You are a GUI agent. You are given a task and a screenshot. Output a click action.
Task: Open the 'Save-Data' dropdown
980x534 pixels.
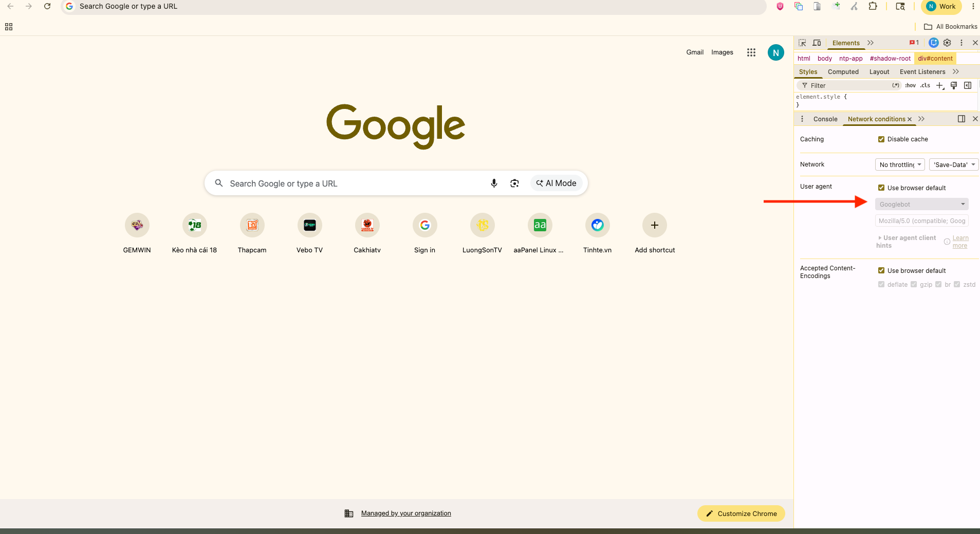point(954,164)
